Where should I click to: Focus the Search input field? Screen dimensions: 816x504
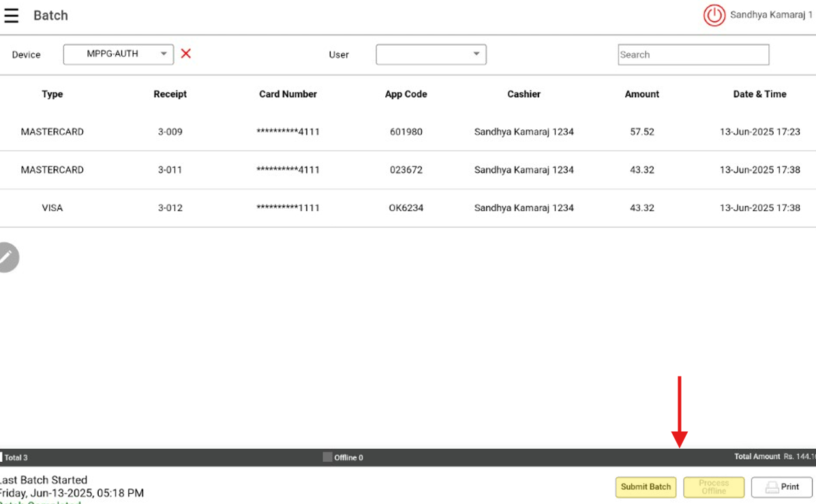[x=693, y=54]
